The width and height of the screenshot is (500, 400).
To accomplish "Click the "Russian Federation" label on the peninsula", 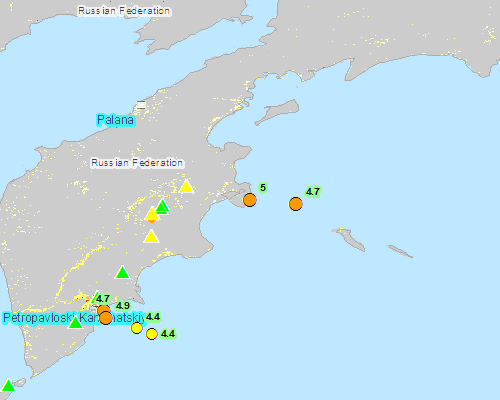I will tap(137, 163).
